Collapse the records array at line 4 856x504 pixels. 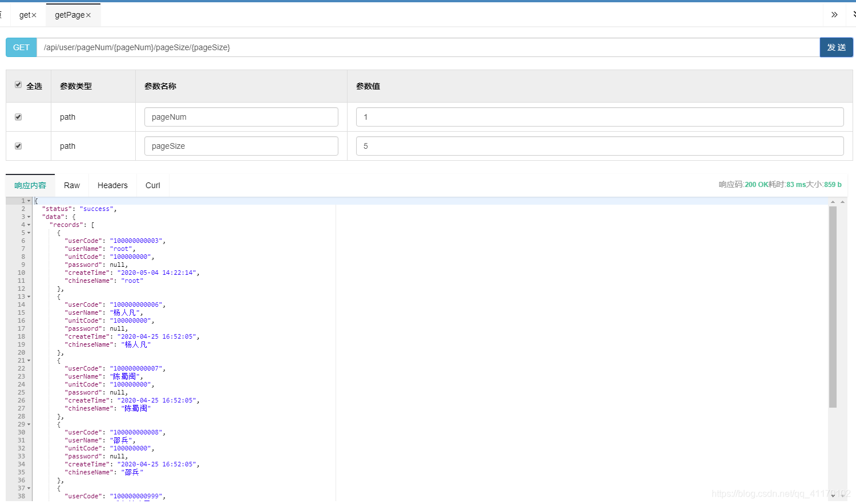point(29,225)
